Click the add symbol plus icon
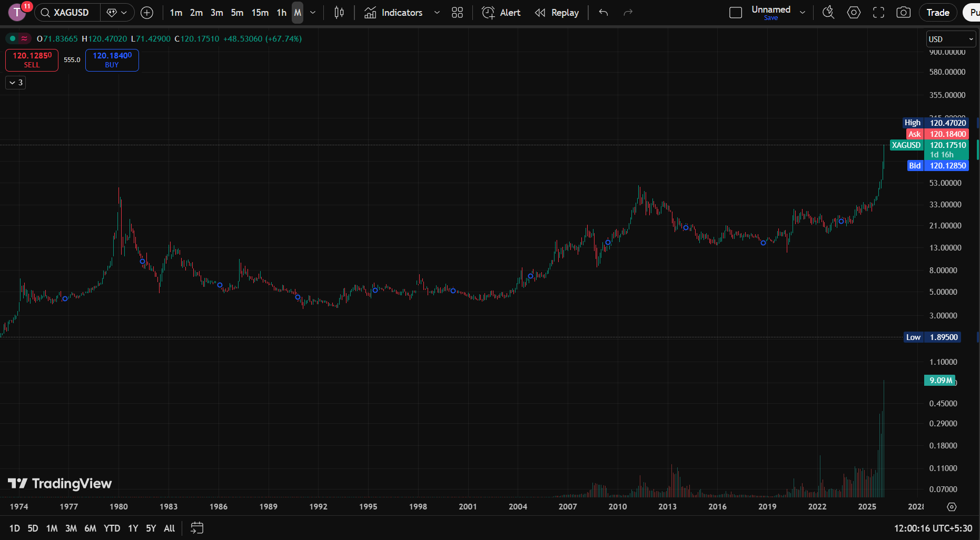Image resolution: width=980 pixels, height=540 pixels. click(x=147, y=13)
